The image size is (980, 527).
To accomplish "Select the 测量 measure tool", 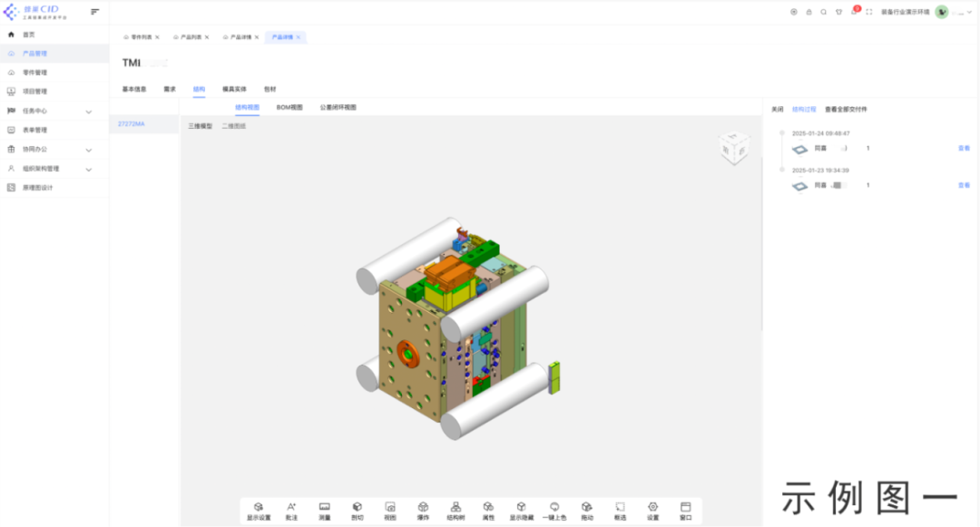I will click(324, 511).
